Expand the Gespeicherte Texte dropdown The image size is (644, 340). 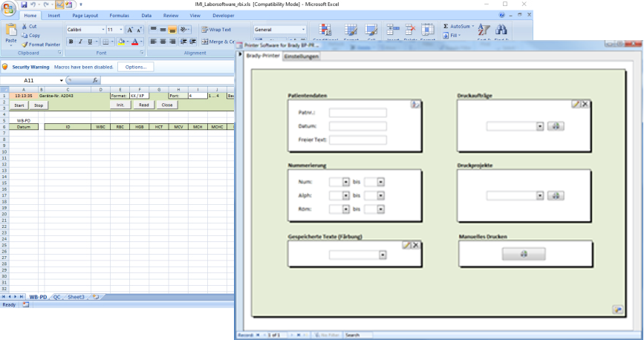click(383, 255)
